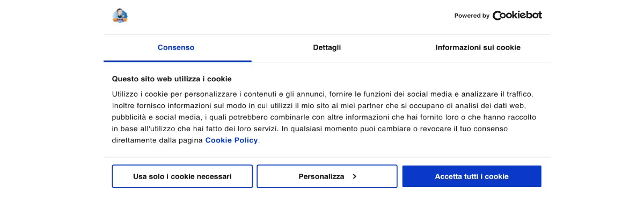Reject optional cookies with the necessary-only button

pos(182,176)
